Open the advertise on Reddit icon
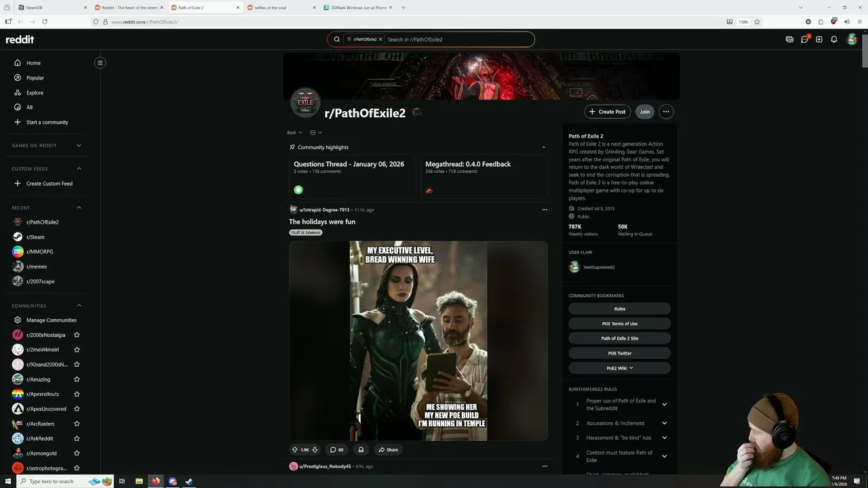This screenshot has width=868, height=488. click(789, 39)
